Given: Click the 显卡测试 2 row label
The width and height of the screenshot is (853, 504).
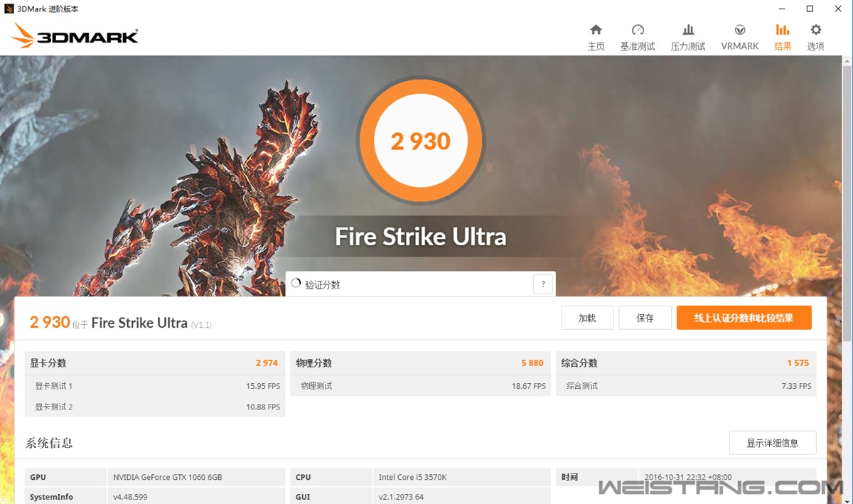Looking at the screenshot, I should pyautogui.click(x=54, y=407).
